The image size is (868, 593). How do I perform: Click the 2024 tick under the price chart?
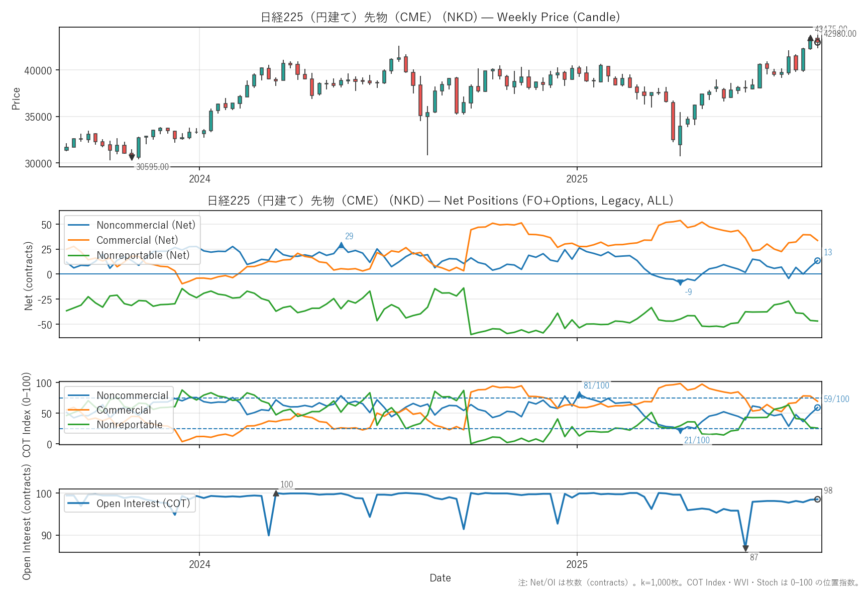[199, 179]
